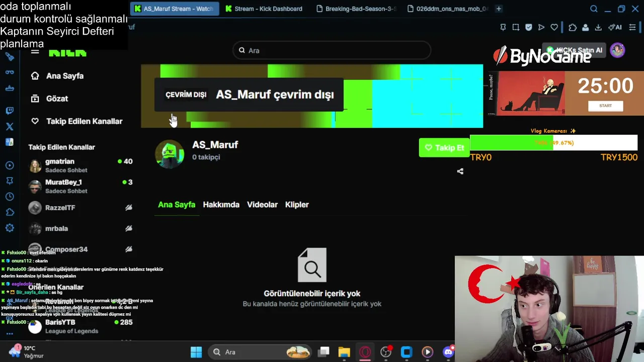Viewport: 644px width, 362px height.
Task: Open extensions puzzle icon in toolbar
Action: point(573,27)
